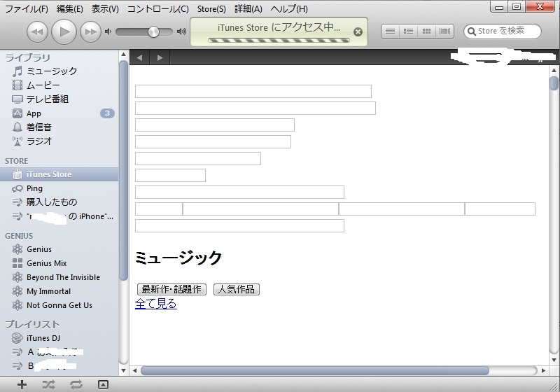
Task: Click the sidebar scroll up arrow
Action: pyautogui.click(x=124, y=55)
